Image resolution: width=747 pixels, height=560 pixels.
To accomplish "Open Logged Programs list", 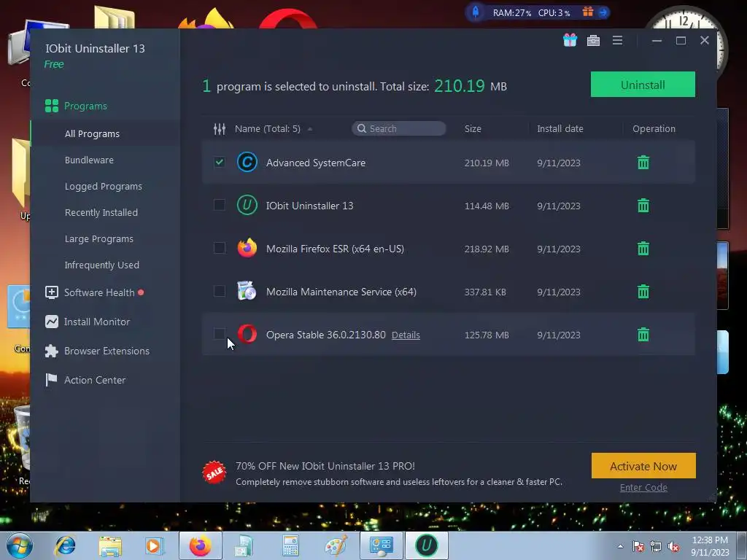I will coord(104,186).
